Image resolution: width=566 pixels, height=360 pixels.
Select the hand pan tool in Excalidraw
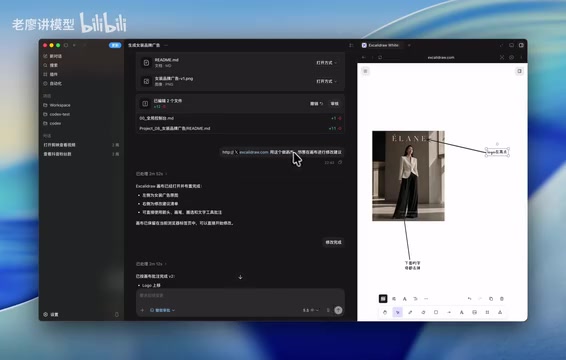(x=385, y=312)
